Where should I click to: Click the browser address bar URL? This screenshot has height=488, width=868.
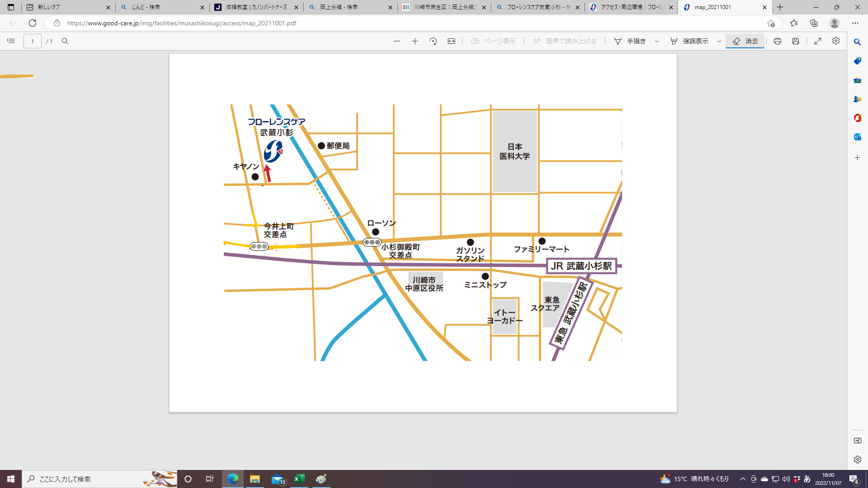point(182,23)
